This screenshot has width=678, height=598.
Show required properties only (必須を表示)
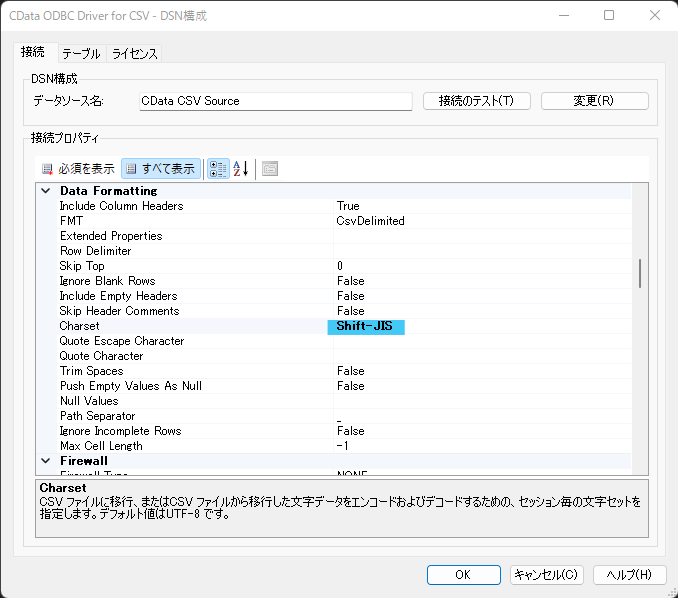(78, 169)
